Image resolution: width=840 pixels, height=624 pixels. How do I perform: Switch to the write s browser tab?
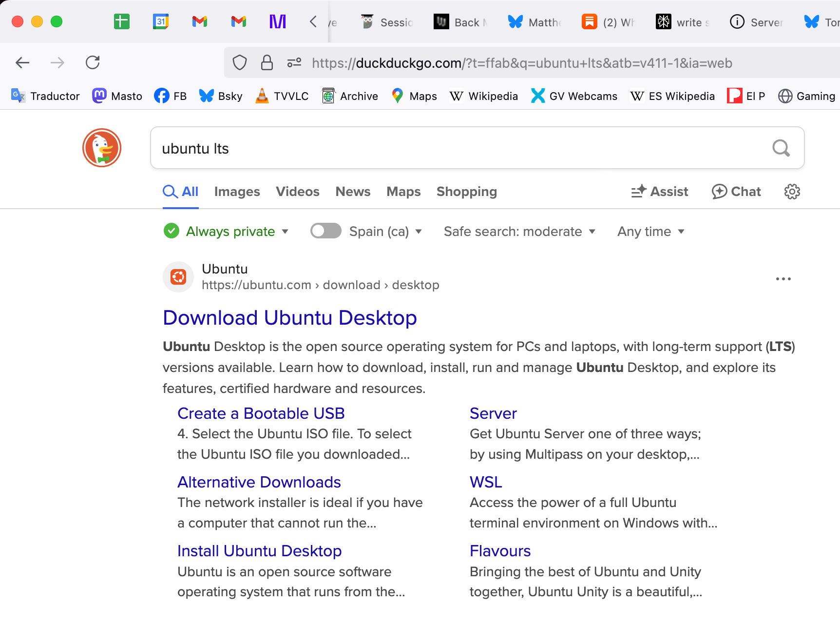point(683,22)
